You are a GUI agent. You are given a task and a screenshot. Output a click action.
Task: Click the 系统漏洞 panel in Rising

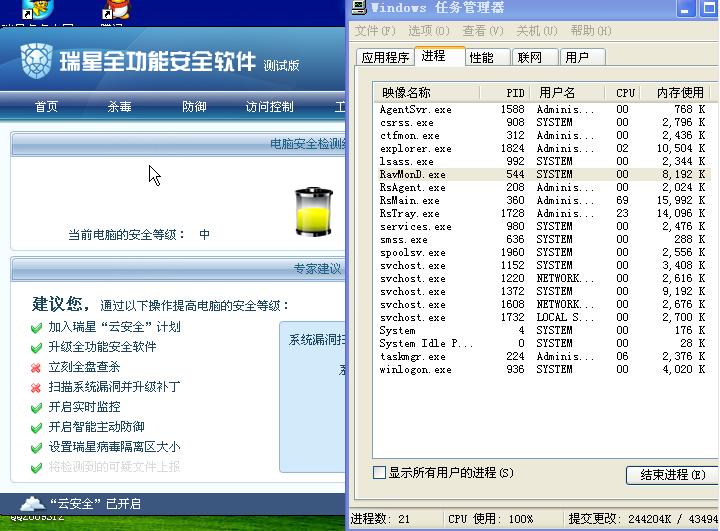(313, 396)
